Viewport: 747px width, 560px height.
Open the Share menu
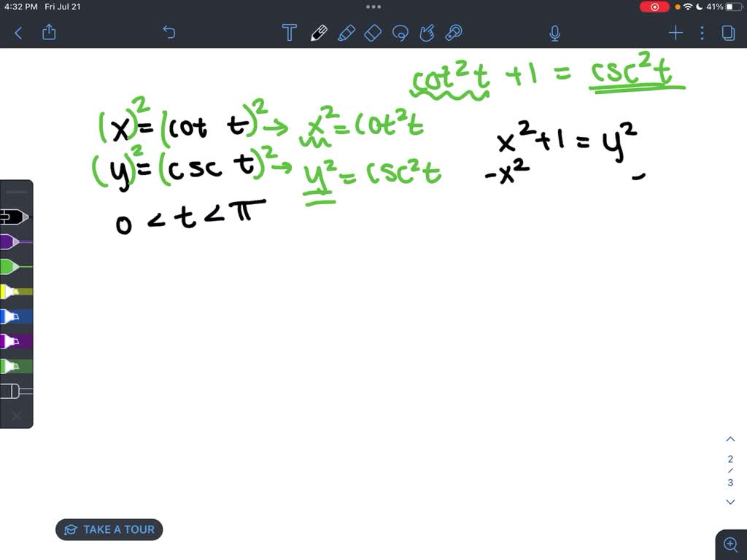point(48,32)
